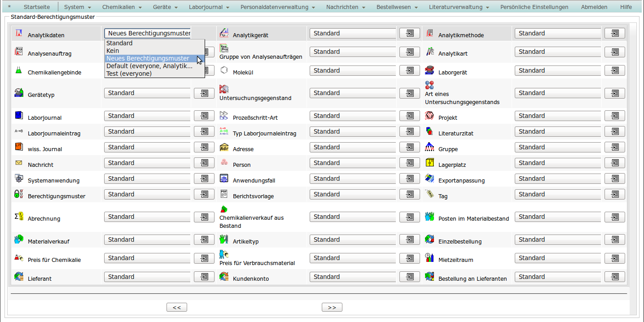This screenshot has width=644, height=322.
Task: Select 'Kein' in the open dropdown list
Action: [x=113, y=51]
